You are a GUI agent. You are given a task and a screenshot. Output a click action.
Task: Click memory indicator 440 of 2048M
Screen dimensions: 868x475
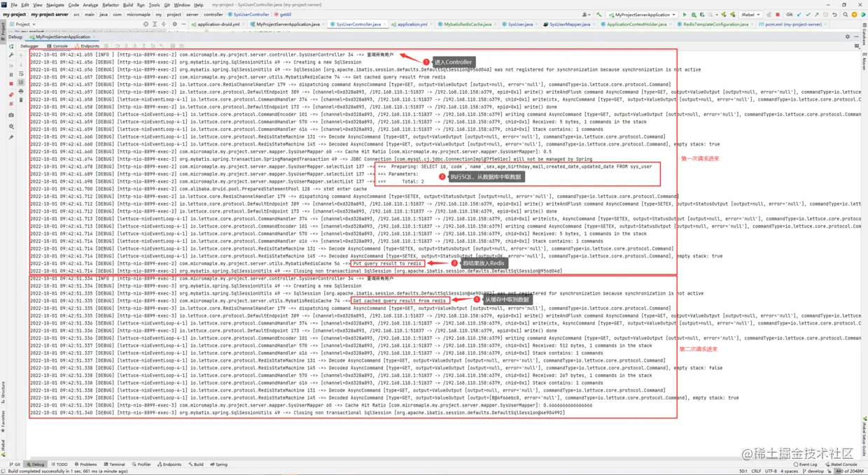[850, 472]
